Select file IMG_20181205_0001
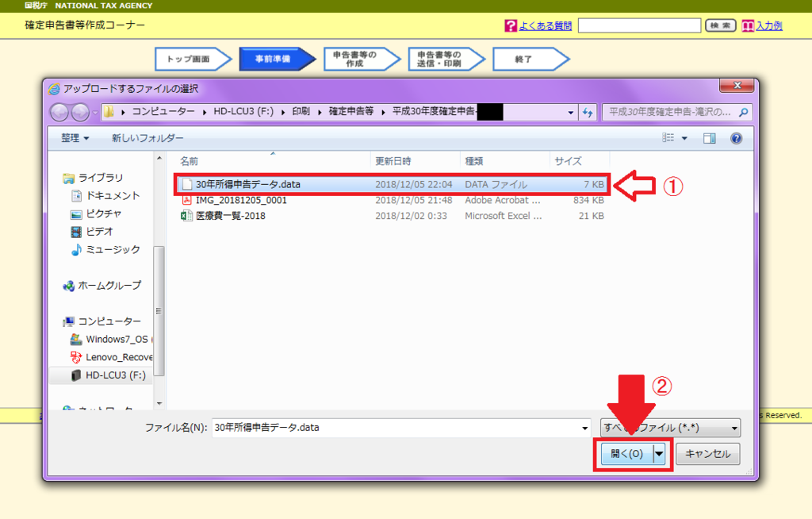Screen dimensions: 812x519 point(392,200)
